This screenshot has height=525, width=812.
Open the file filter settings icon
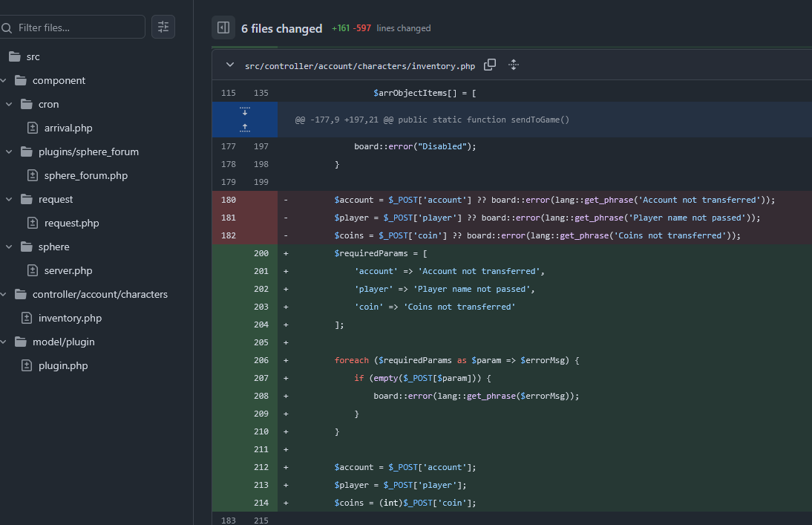(163, 27)
